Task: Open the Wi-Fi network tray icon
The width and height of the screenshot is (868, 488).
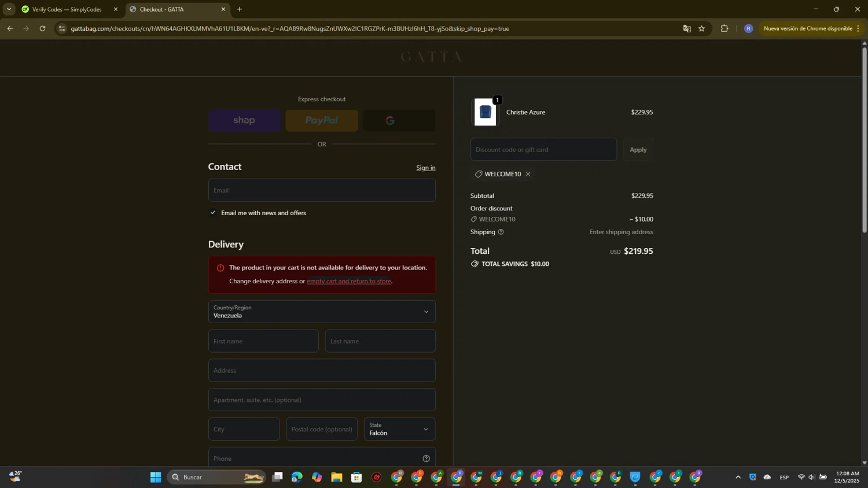Action: click(x=801, y=477)
